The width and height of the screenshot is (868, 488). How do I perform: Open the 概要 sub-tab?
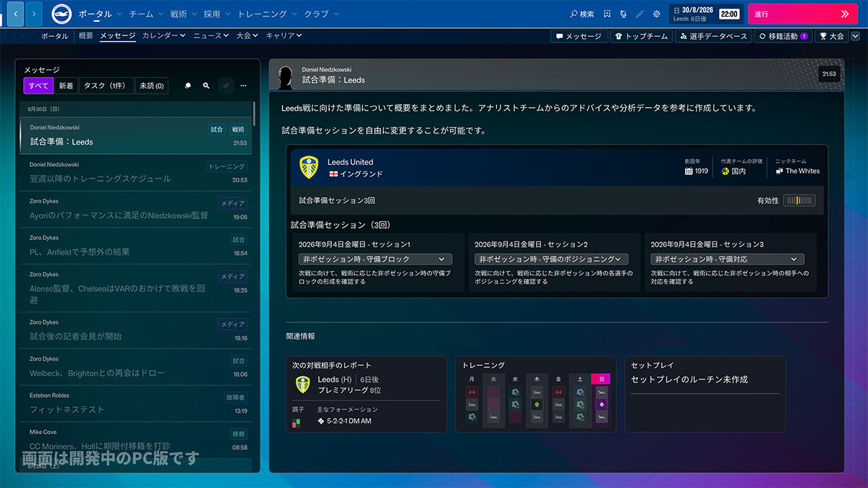85,35
